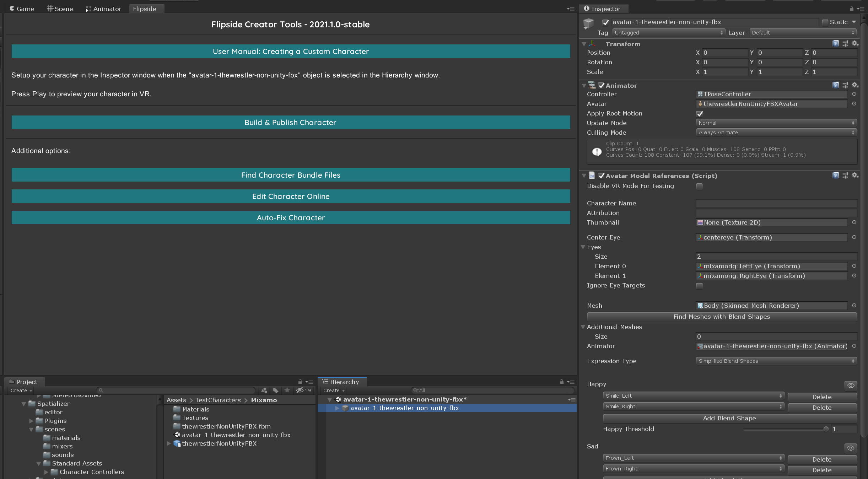Click the Add Blend Shape button
Screen dimensions: 868x479
click(729, 418)
